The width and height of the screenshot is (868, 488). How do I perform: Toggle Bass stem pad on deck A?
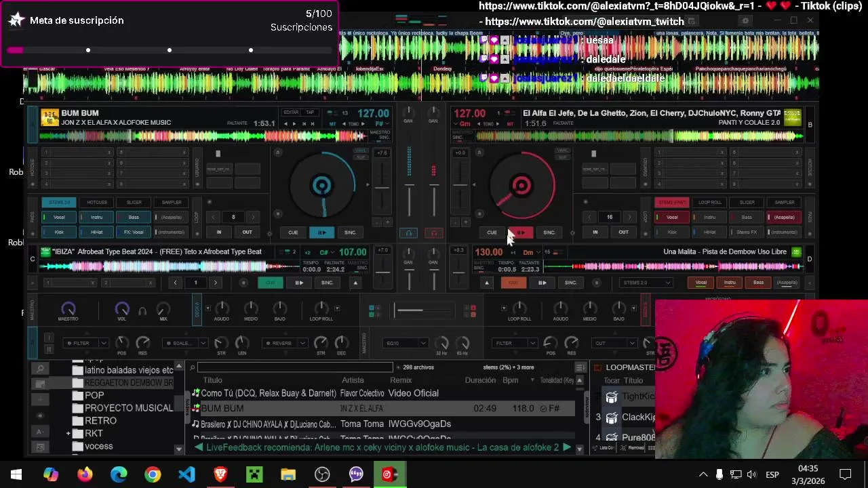(134, 217)
